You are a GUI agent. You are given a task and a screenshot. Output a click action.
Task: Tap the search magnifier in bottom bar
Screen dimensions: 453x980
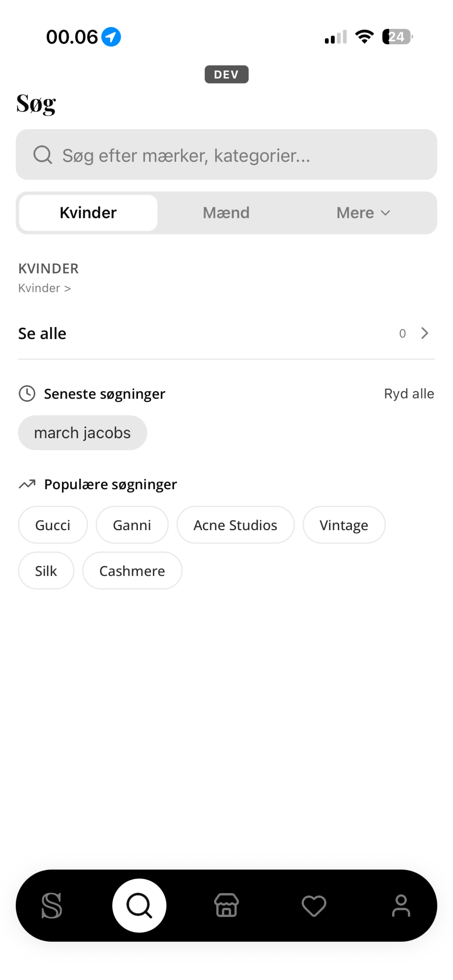click(x=139, y=905)
